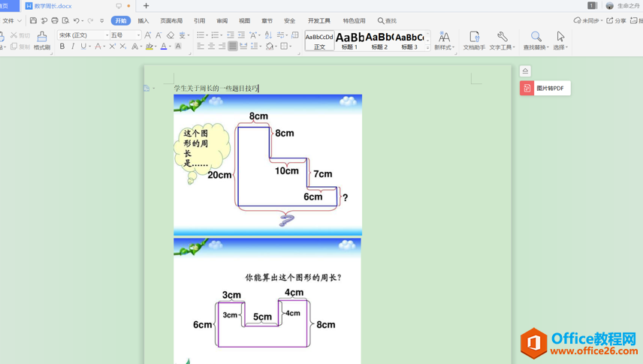
Task: Click the Save icon in quick toolbar
Action: click(x=33, y=21)
